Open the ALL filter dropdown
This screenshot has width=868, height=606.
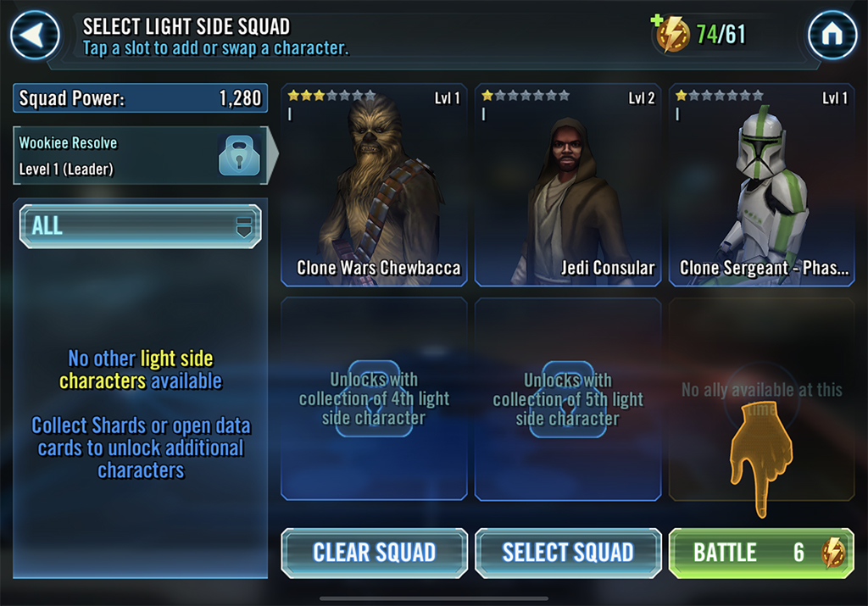point(140,225)
